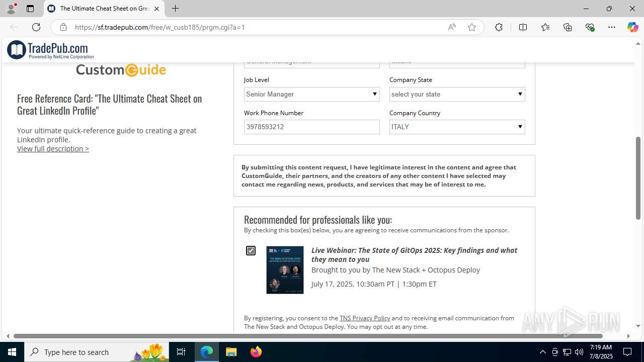Click the Free Reference Card heading
The height and width of the screenshot is (362, 644).
pos(110,104)
